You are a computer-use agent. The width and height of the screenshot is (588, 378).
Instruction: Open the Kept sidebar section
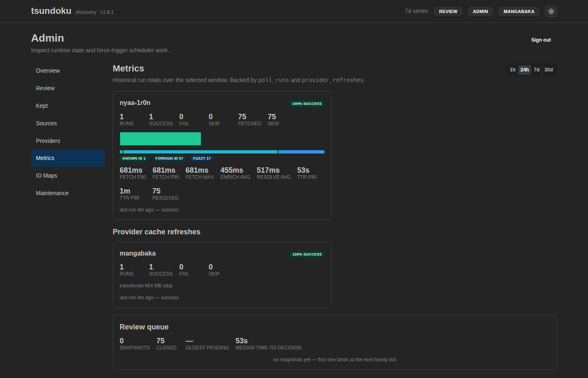coord(68,106)
